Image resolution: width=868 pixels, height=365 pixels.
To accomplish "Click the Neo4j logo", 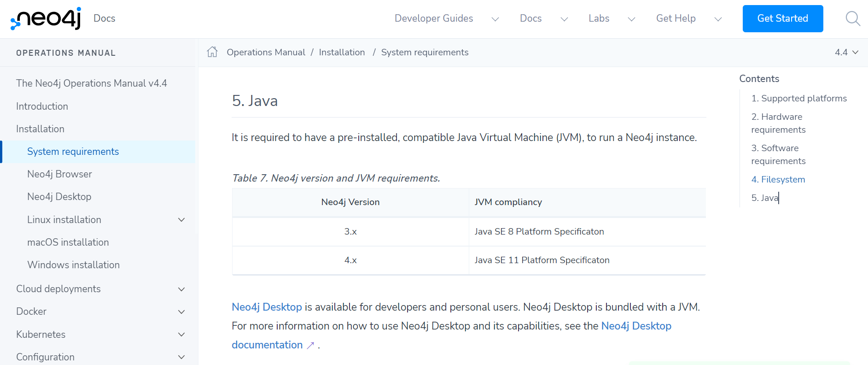I will [x=46, y=18].
